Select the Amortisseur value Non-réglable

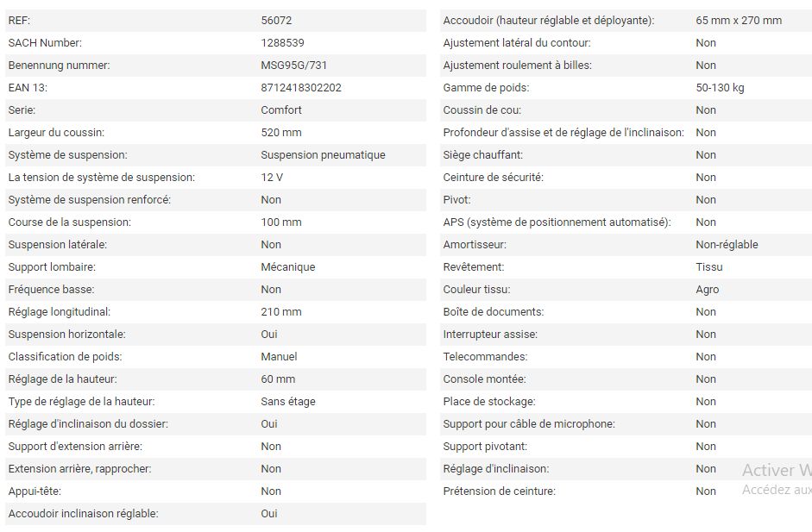click(727, 244)
